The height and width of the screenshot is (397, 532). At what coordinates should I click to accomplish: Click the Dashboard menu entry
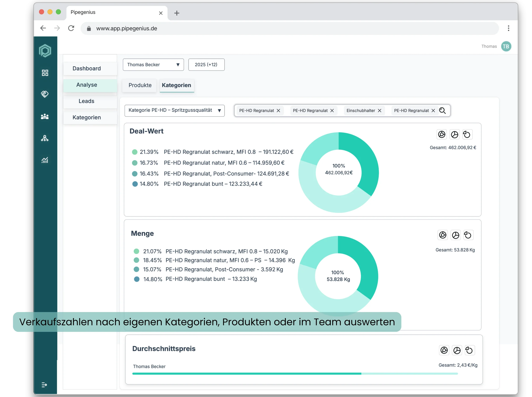pyautogui.click(x=87, y=69)
